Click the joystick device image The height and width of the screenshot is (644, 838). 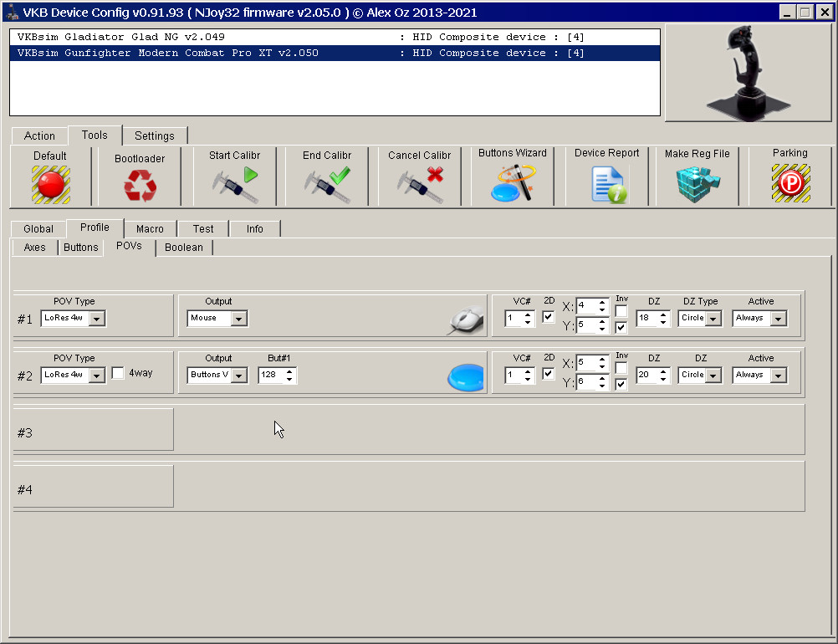pyautogui.click(x=748, y=73)
